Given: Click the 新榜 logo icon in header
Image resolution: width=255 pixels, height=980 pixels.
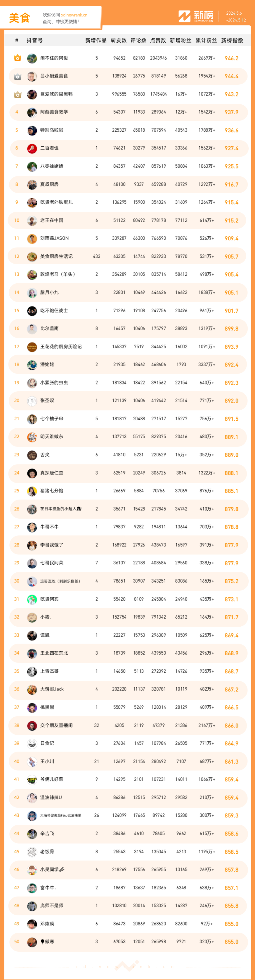Looking at the screenshot, I should pos(184,16).
